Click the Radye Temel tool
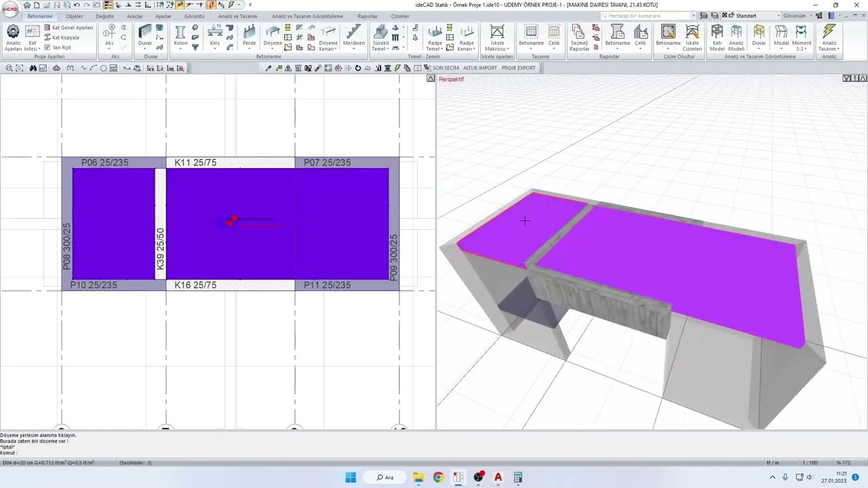This screenshot has height=488, width=868. (x=435, y=38)
